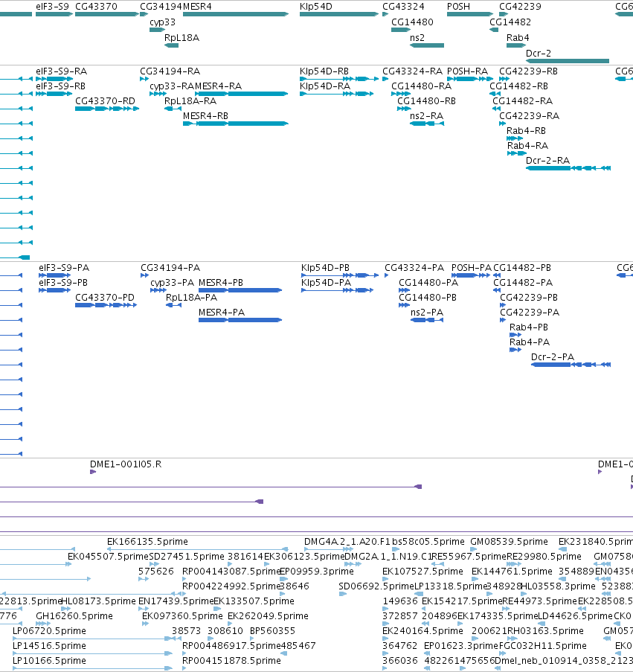Select the CG43324 gene label
633x672 pixels.
coord(403,7)
